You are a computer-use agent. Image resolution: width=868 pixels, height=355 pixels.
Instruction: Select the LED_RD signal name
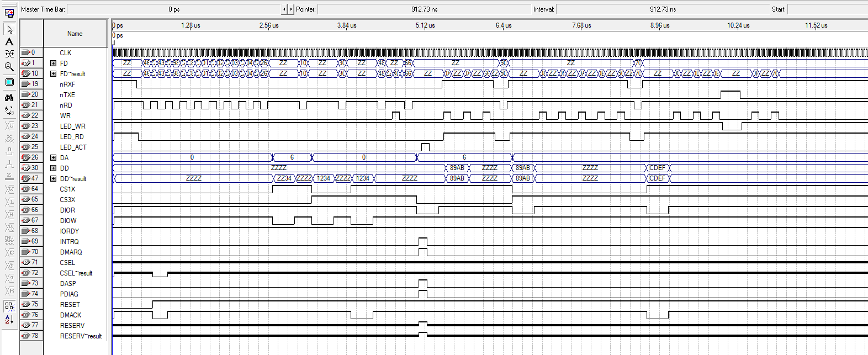(x=72, y=136)
